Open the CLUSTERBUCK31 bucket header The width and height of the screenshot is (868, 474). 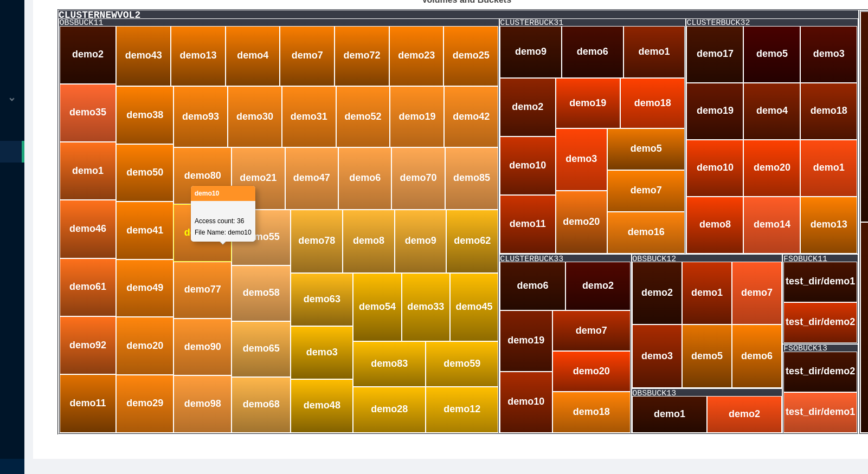coord(531,23)
